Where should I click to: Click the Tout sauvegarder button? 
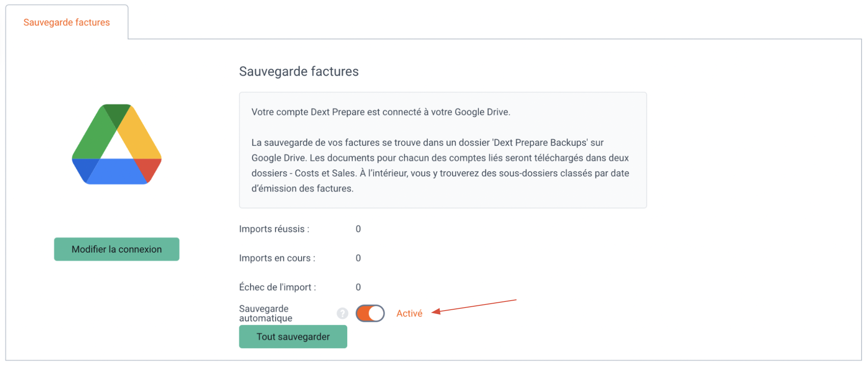point(293,336)
